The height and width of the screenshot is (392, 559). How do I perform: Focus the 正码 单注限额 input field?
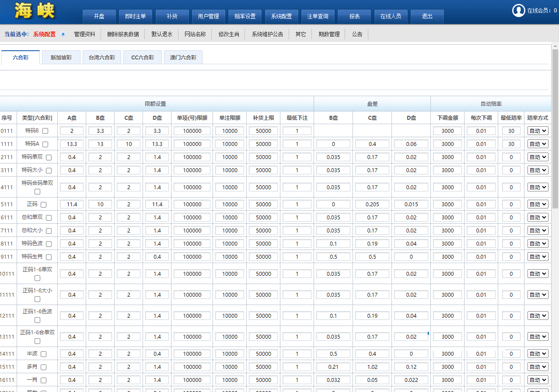(230, 205)
